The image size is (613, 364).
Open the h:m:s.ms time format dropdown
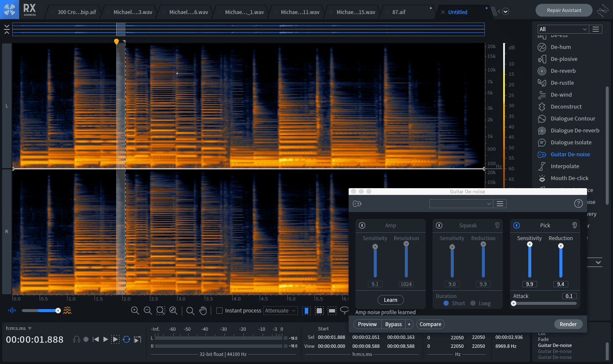[x=19, y=328]
